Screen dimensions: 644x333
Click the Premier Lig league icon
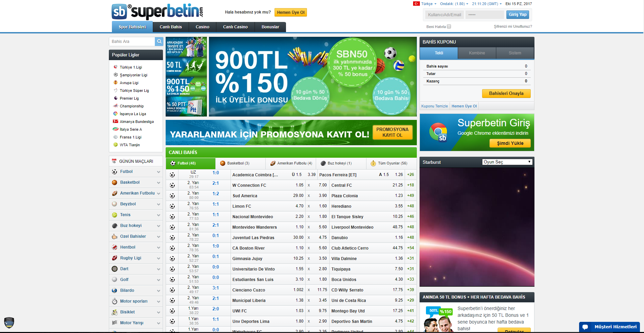click(116, 98)
